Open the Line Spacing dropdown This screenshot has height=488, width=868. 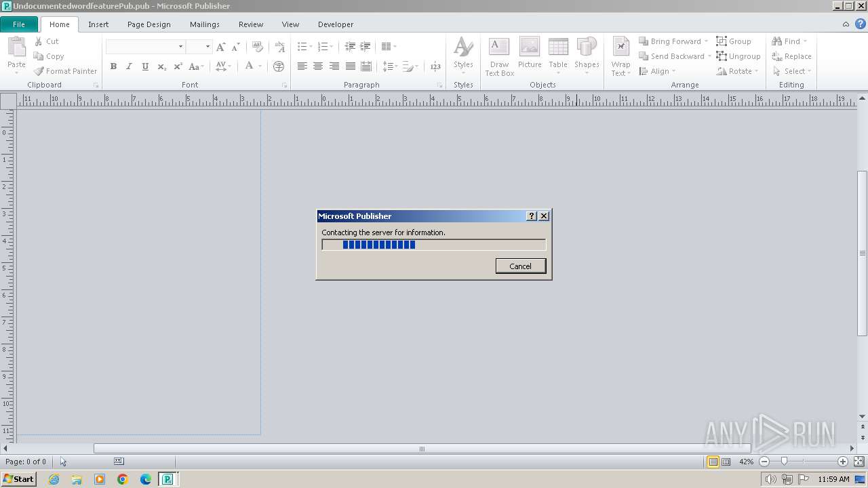(389, 66)
